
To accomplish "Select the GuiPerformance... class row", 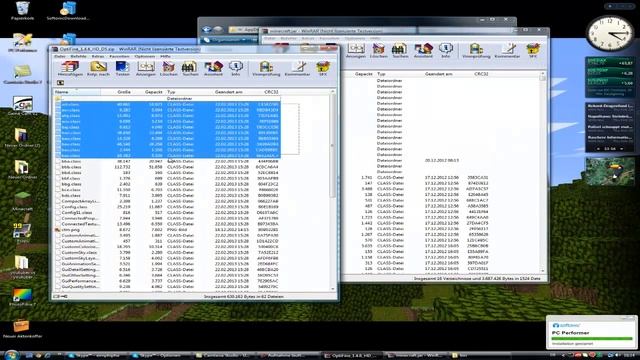I will [167, 281].
